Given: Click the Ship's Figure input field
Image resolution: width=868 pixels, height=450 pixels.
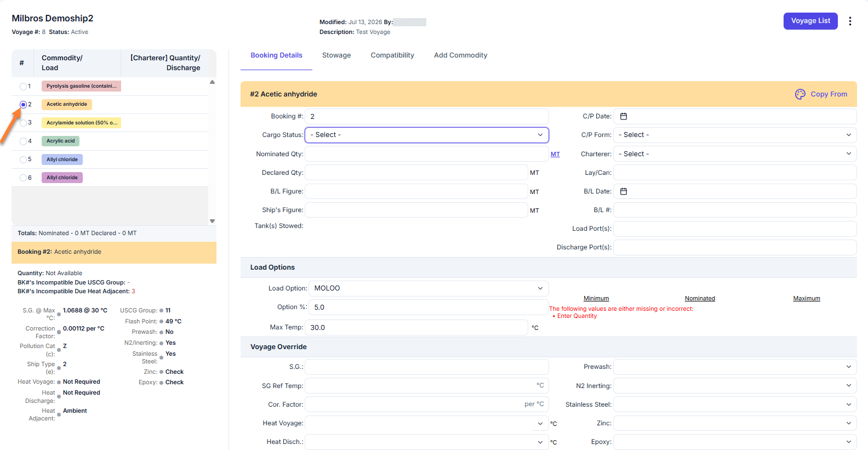Looking at the screenshot, I should click(x=416, y=210).
